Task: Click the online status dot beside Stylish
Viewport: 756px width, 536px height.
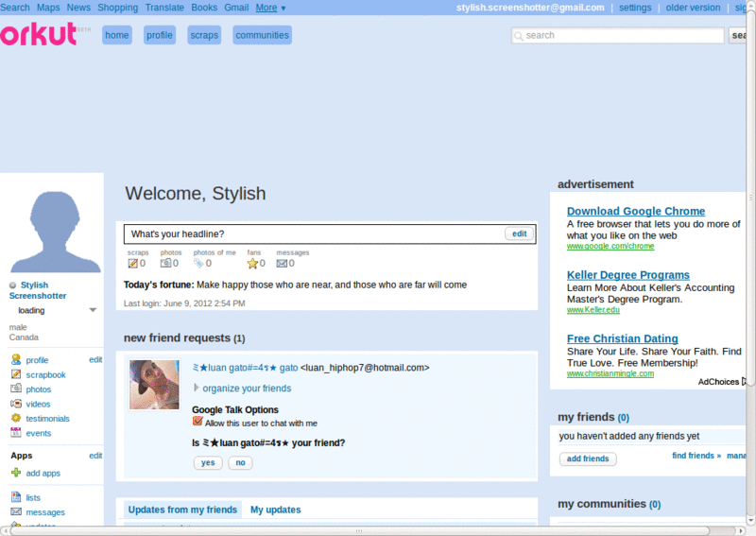Action: point(12,285)
